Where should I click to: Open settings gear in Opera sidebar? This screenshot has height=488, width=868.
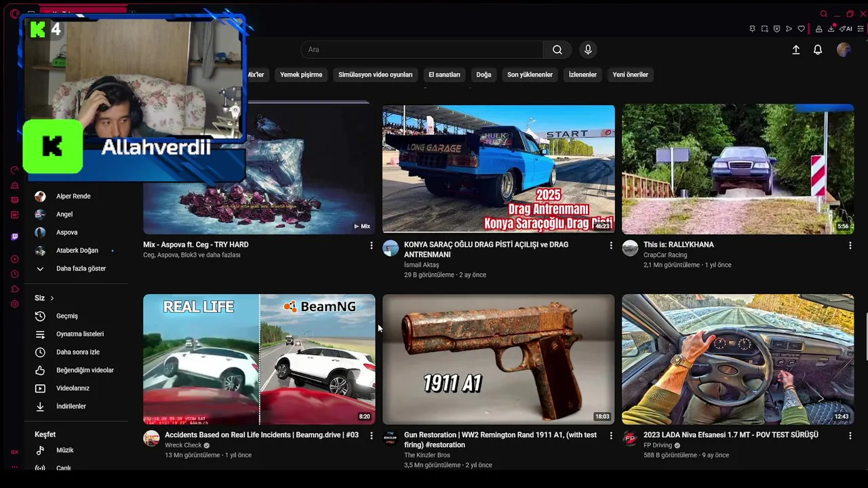pos(14,304)
